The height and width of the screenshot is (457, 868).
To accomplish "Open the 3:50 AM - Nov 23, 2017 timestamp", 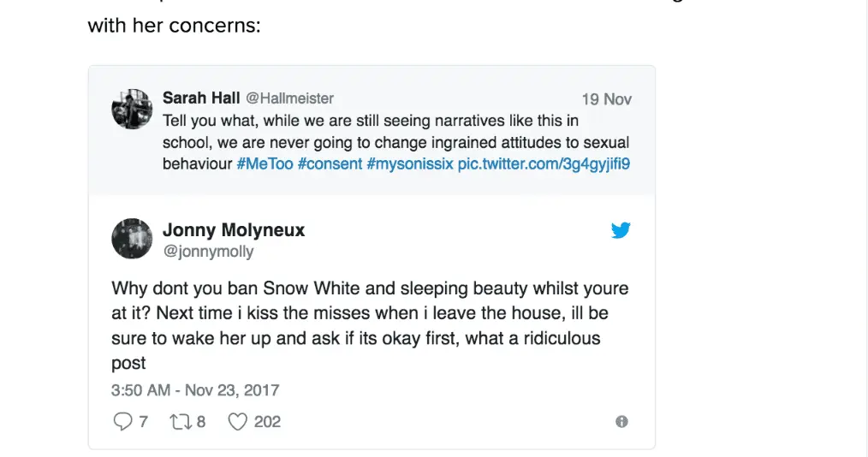I will 195,390.
